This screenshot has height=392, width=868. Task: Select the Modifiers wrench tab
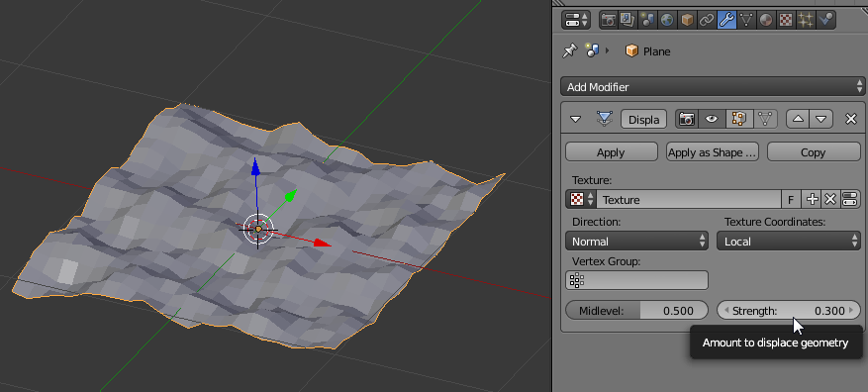[726, 21]
